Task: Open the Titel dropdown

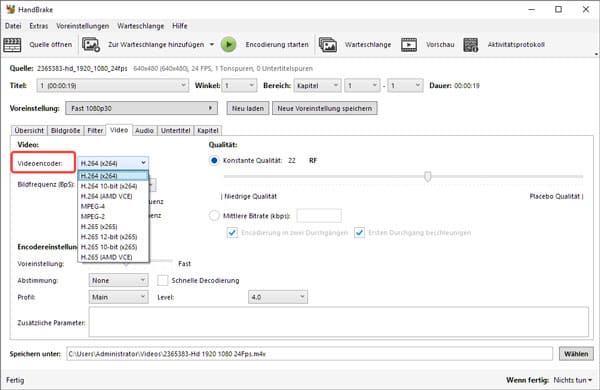Action: [112, 85]
